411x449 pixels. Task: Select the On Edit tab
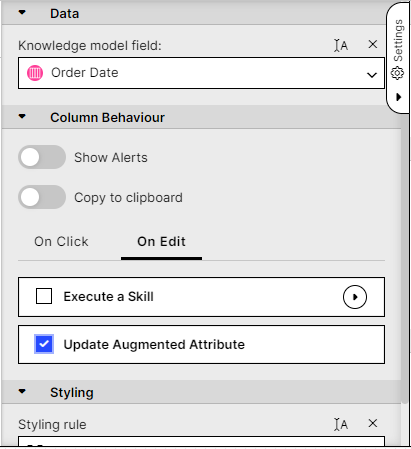(161, 242)
